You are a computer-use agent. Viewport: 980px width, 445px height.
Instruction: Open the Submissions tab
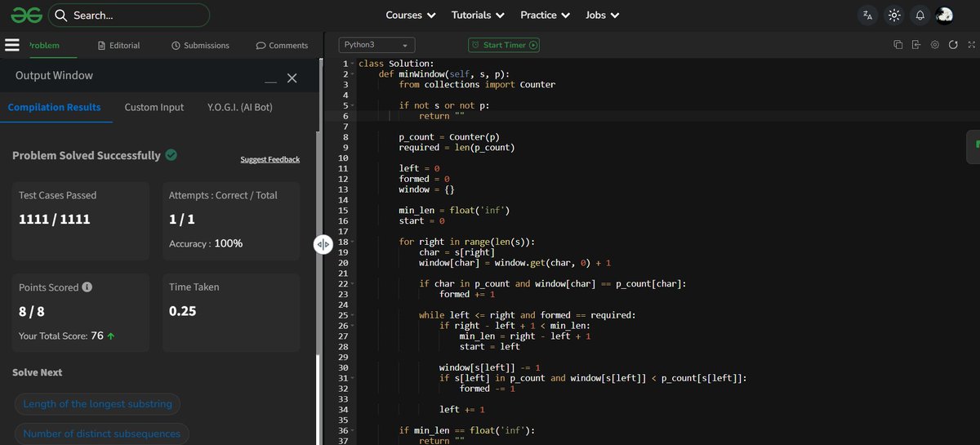pyautogui.click(x=200, y=46)
